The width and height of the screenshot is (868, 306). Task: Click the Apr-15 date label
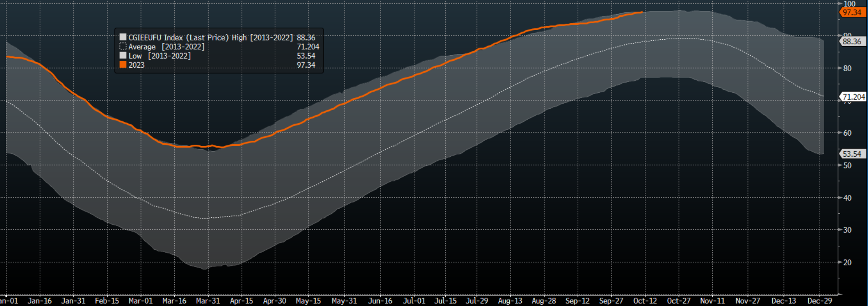(241, 301)
